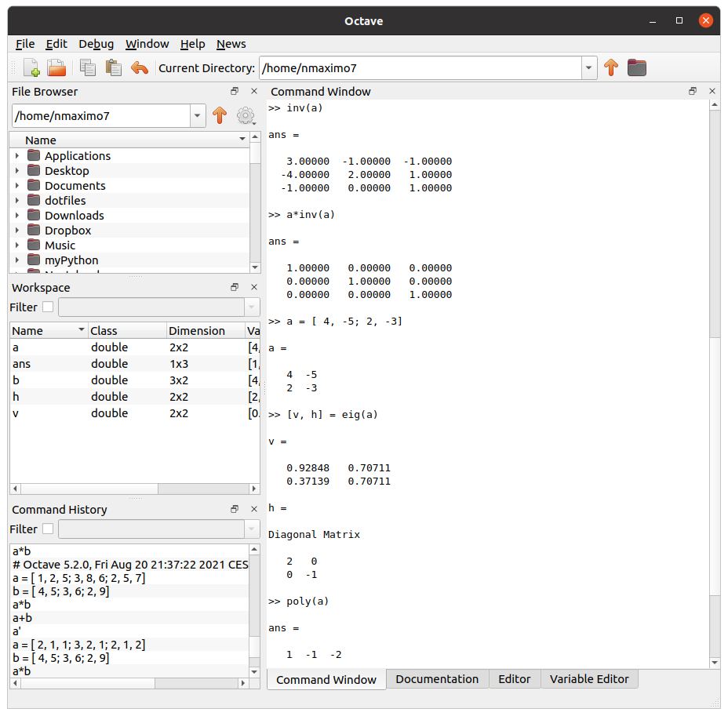Open the Current Directory dropdown

pyautogui.click(x=589, y=68)
